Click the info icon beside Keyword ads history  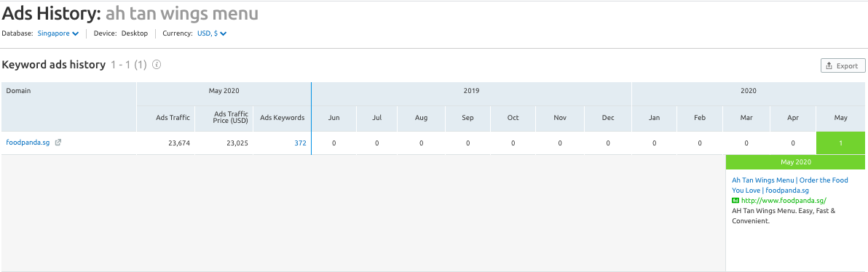157,65
